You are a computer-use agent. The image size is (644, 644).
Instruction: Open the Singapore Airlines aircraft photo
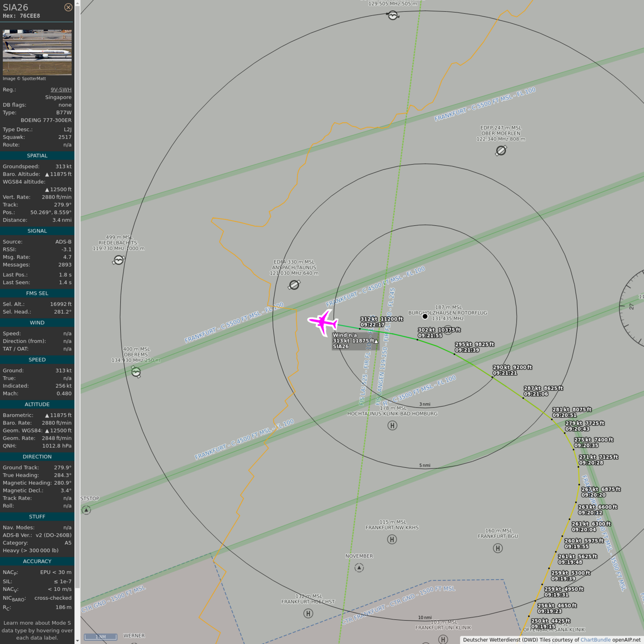[37, 52]
